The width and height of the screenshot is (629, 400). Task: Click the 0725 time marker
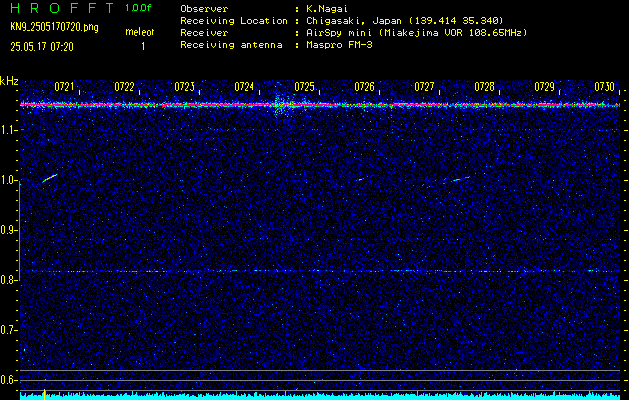[x=304, y=87]
